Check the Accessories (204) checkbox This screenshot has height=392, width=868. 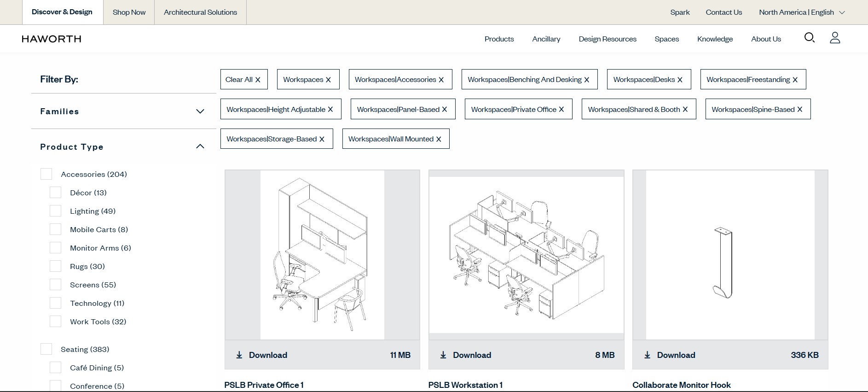[46, 174]
